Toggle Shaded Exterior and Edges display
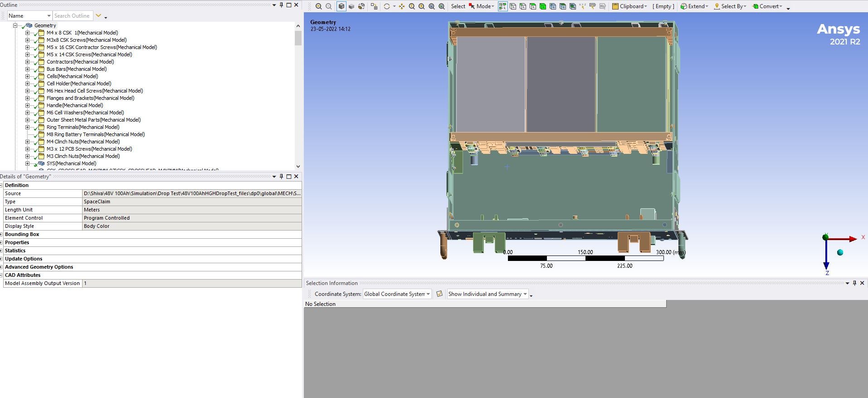 341,6
